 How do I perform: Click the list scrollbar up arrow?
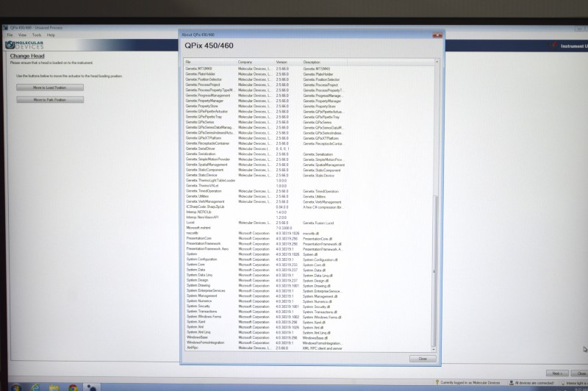437,62
